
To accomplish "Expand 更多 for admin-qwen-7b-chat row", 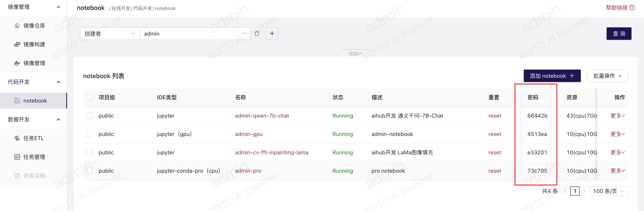I will tap(617, 115).
